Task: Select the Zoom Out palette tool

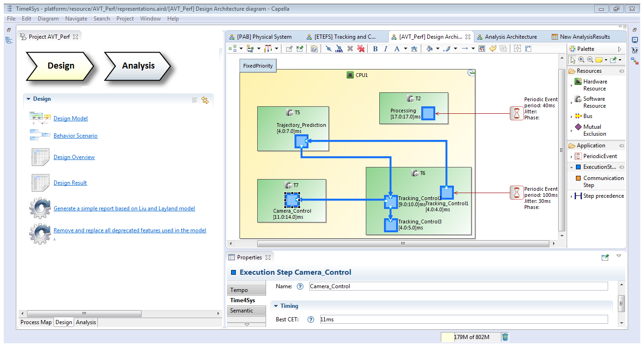Action: 589,60
